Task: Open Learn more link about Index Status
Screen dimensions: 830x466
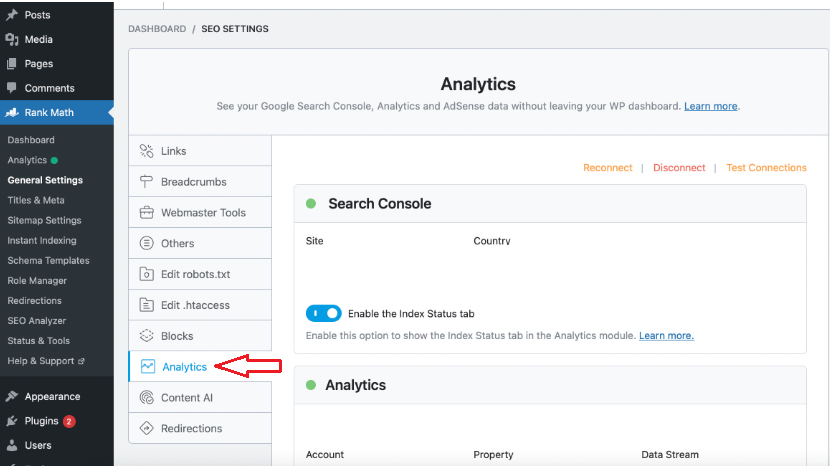Action: [666, 335]
